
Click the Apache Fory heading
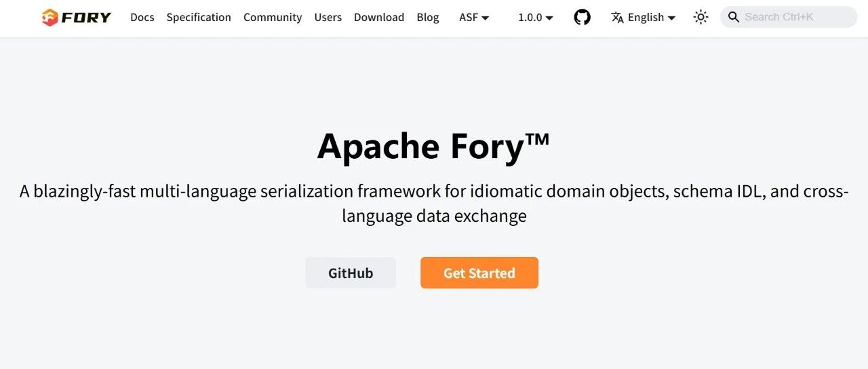point(434,146)
